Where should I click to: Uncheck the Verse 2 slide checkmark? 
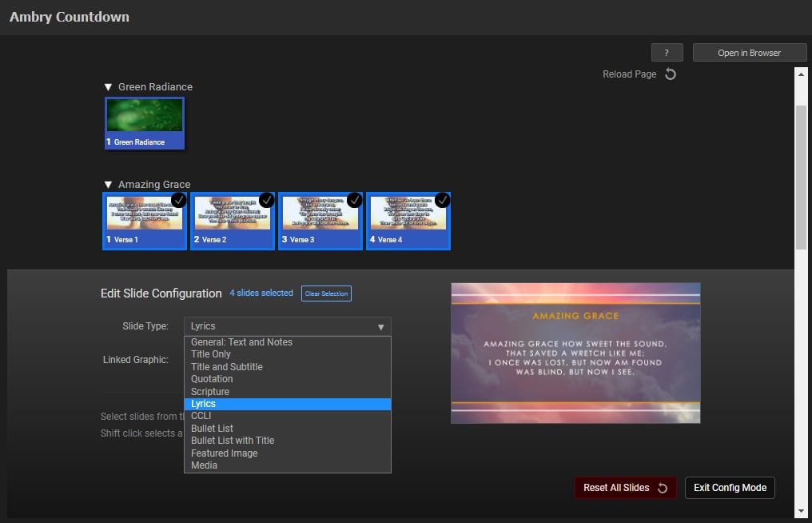(266, 200)
